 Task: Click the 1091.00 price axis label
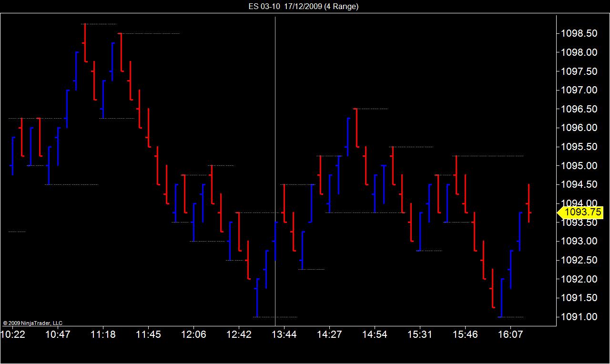[x=579, y=317]
